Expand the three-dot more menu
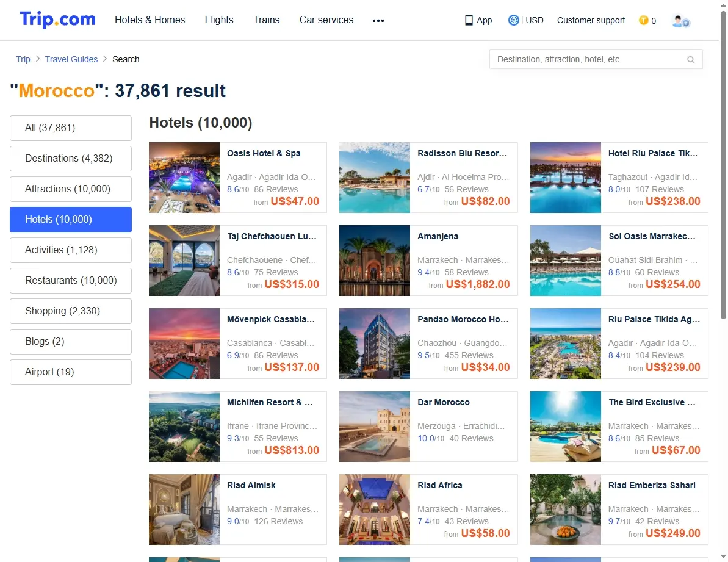The height and width of the screenshot is (562, 728). (378, 20)
